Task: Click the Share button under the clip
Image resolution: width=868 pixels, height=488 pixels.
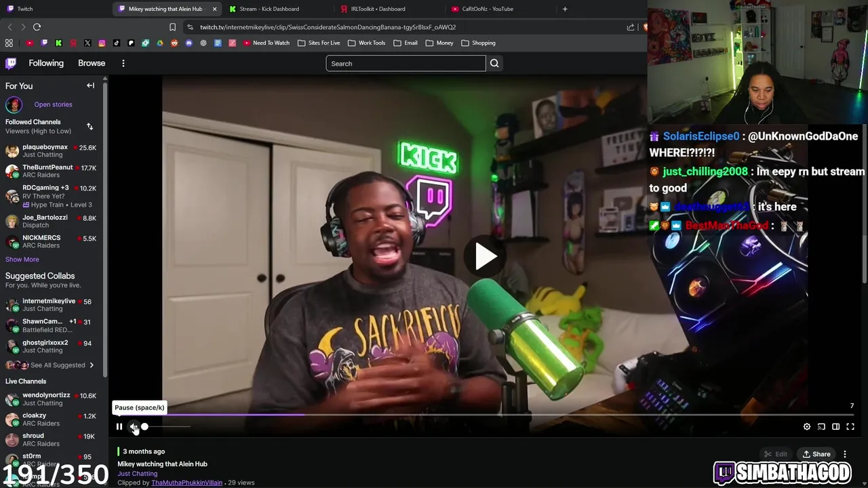Action: point(816,454)
